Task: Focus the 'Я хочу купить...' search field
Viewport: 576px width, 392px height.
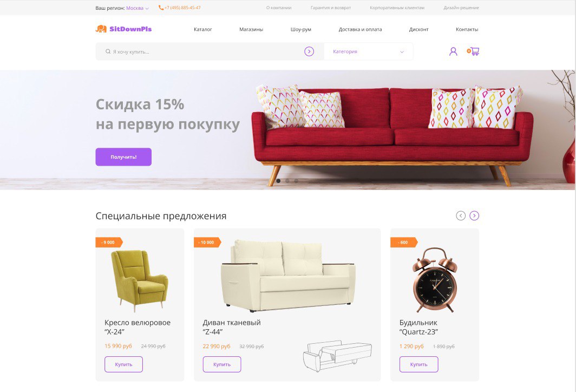Action: point(206,51)
